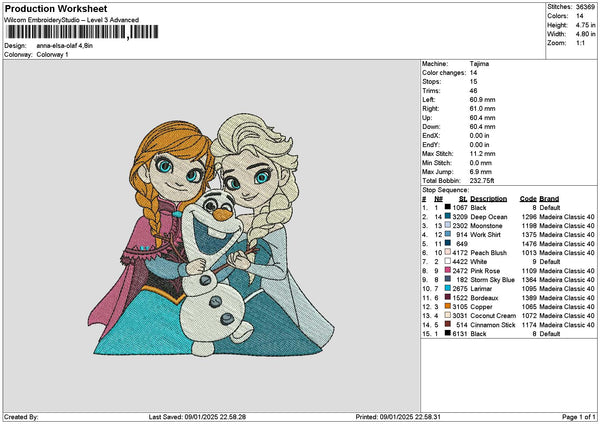Select the Moonstone description text

click(x=486, y=226)
